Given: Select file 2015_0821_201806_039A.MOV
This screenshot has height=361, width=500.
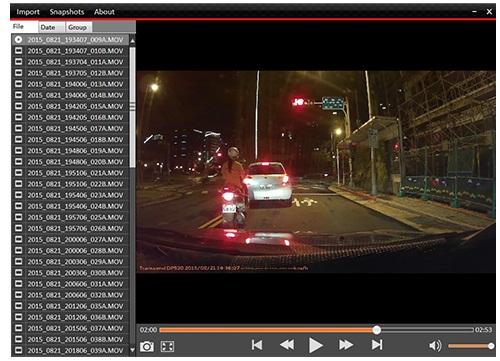Looking at the screenshot, I should pos(70,350).
